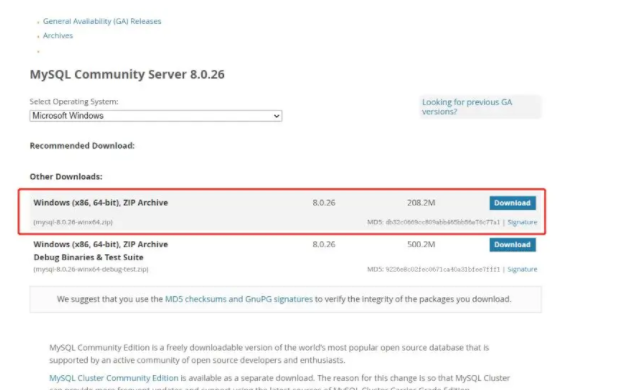The image size is (635, 390).
Task: Click version 8.0.26 in the Debug Binaries row
Action: pos(324,245)
